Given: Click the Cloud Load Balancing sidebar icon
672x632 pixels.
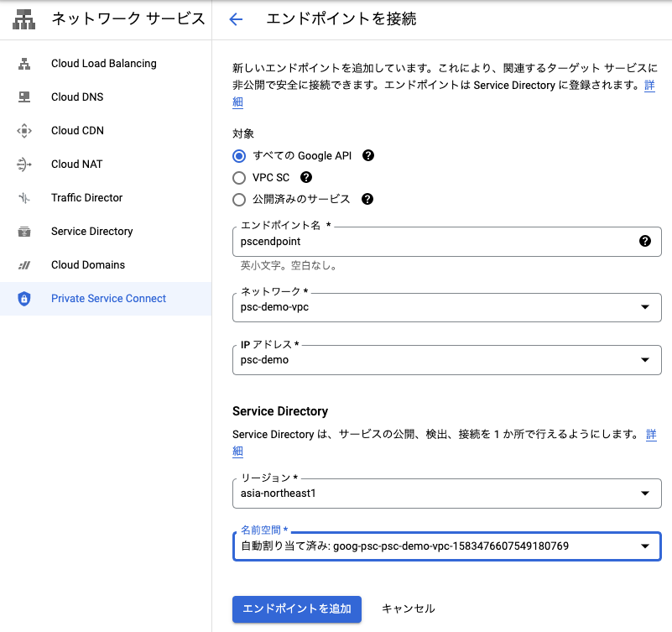Looking at the screenshot, I should tap(24, 64).
